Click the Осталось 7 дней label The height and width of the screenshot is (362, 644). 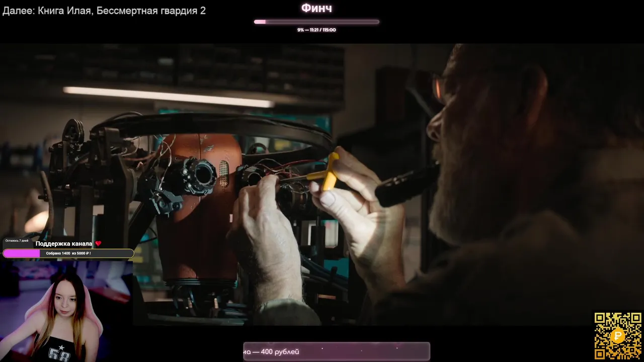tap(17, 241)
